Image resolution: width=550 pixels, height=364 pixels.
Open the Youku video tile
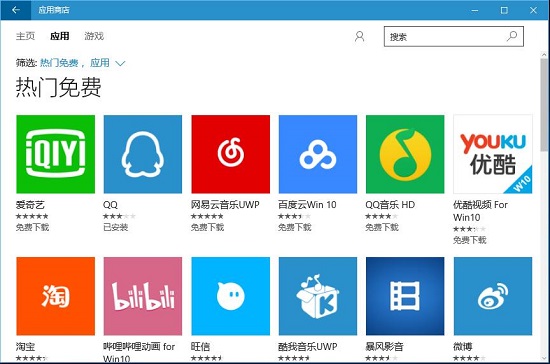click(493, 154)
